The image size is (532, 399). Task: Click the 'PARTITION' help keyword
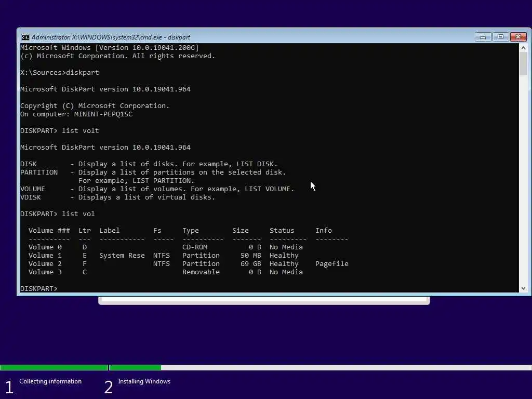pyautogui.click(x=39, y=172)
